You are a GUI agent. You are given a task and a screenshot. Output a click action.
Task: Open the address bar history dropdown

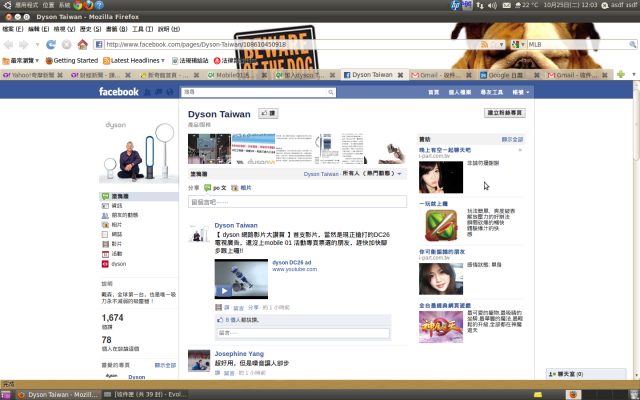[502, 44]
